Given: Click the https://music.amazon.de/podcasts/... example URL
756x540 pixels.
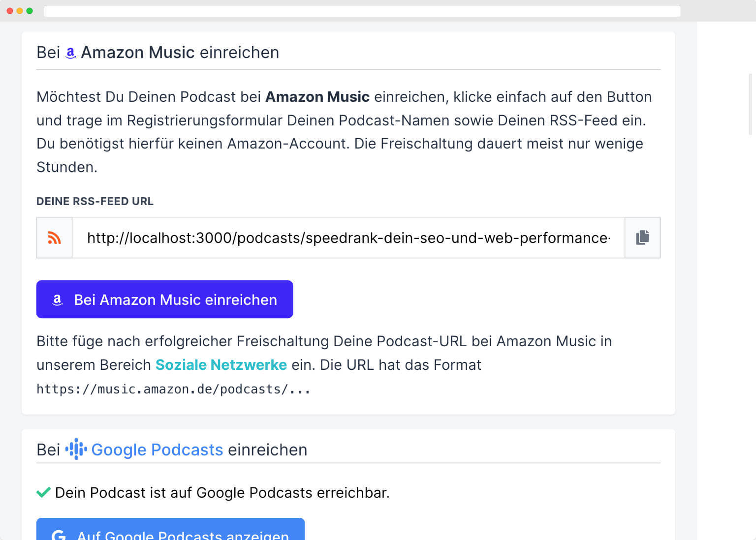Looking at the screenshot, I should pos(173,389).
